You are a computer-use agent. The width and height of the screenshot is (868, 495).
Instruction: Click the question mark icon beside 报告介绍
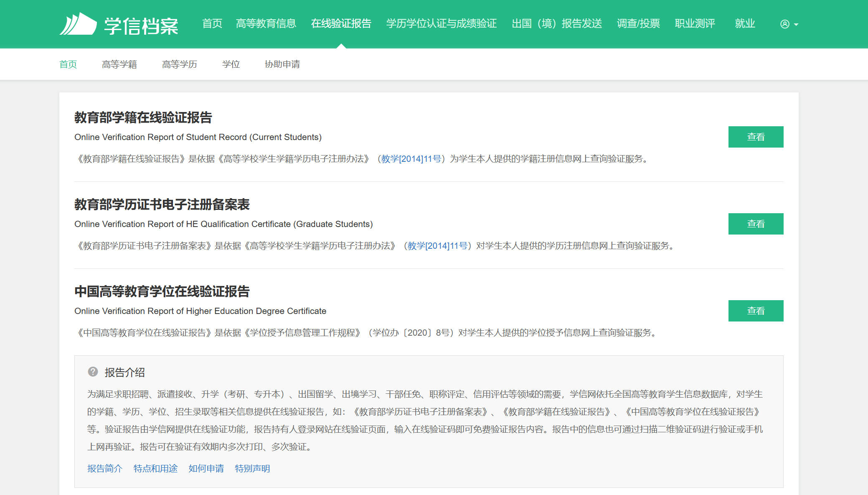tap(93, 372)
